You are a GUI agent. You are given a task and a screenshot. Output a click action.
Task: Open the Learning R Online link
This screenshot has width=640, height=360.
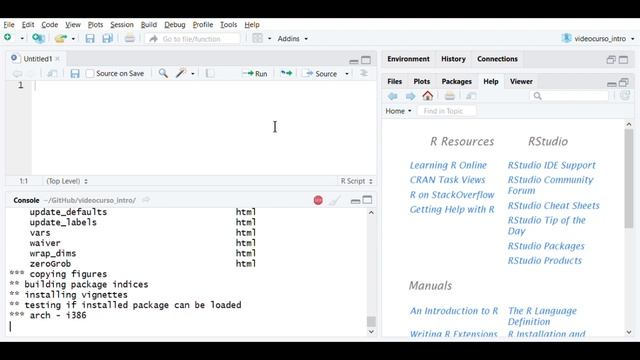[x=448, y=165]
